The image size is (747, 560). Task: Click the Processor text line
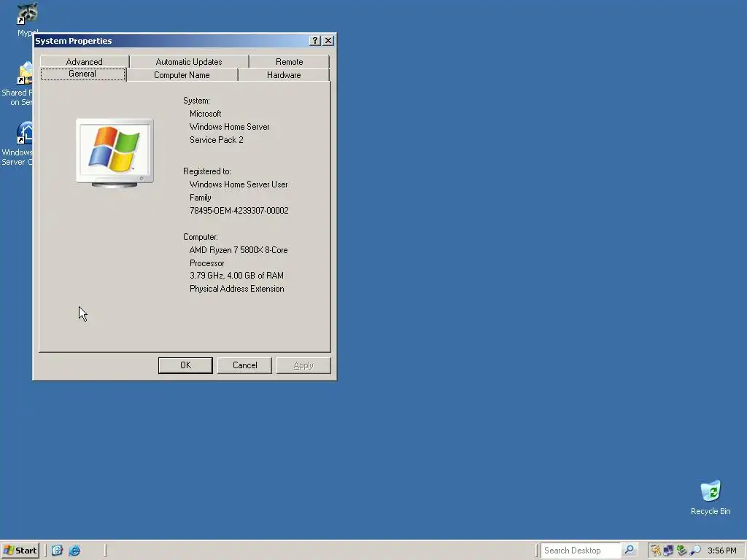(x=206, y=262)
